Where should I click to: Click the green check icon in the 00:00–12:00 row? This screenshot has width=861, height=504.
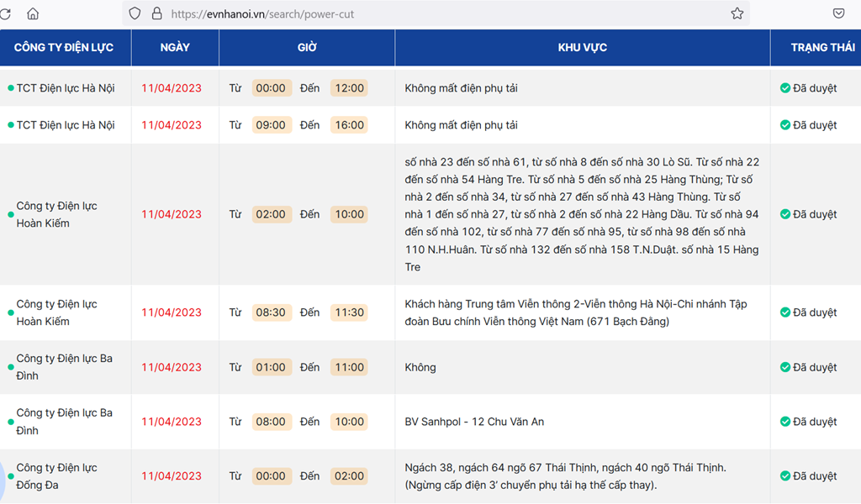click(785, 88)
